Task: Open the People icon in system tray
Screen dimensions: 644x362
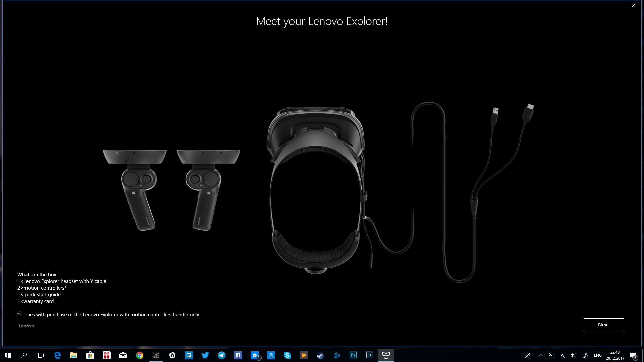Action: (528, 355)
